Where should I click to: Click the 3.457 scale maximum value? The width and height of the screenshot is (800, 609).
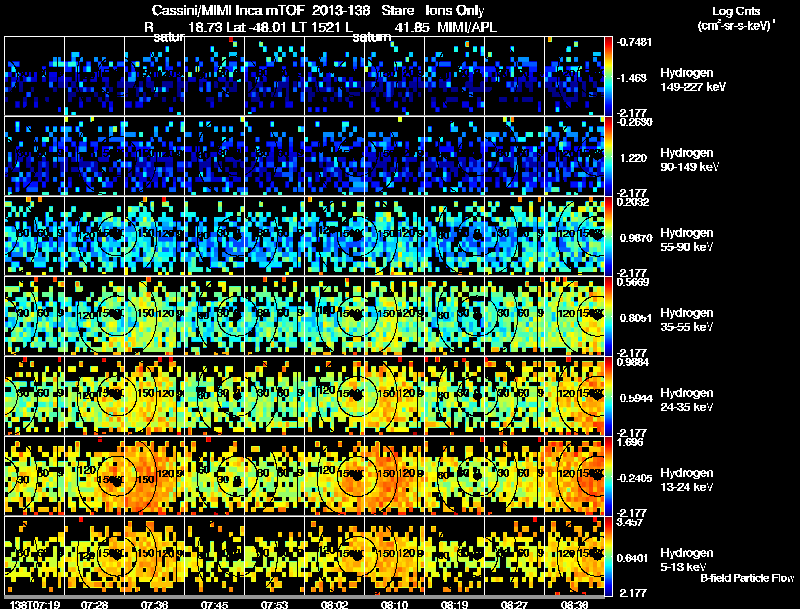(630, 522)
